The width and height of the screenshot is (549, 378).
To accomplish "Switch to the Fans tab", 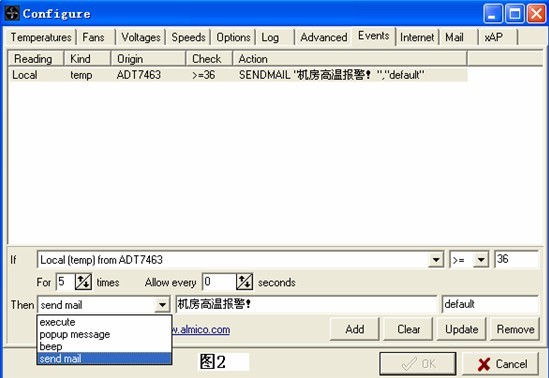I will 93,37.
